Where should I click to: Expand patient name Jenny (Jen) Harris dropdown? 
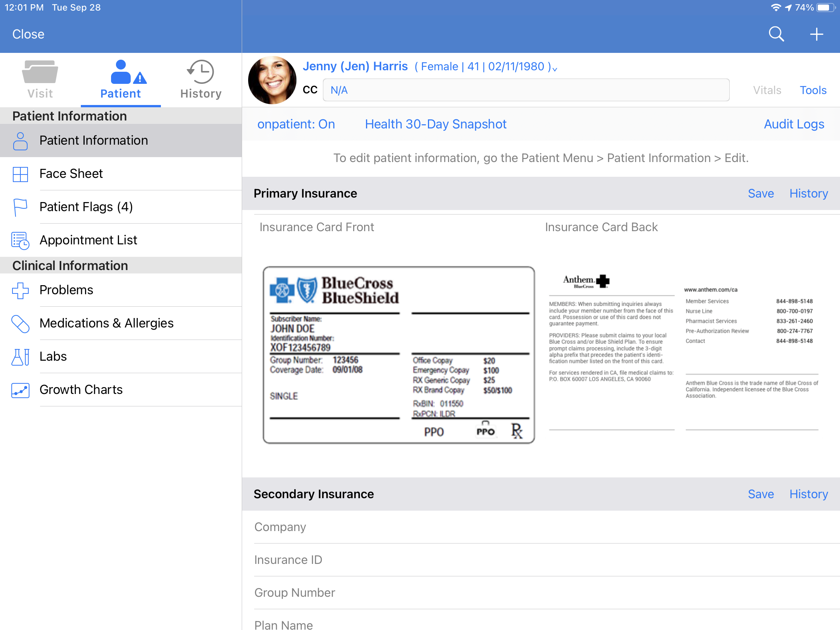(430, 66)
